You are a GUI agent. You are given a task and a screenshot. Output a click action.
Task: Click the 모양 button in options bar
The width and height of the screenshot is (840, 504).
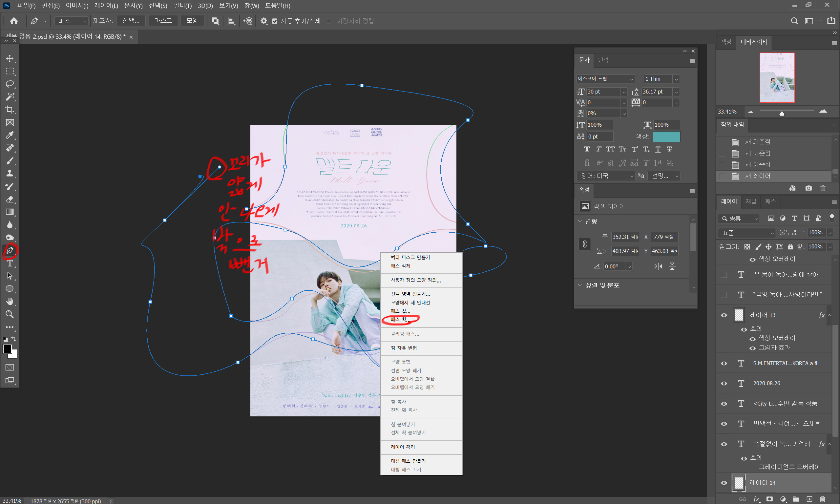[x=192, y=21]
